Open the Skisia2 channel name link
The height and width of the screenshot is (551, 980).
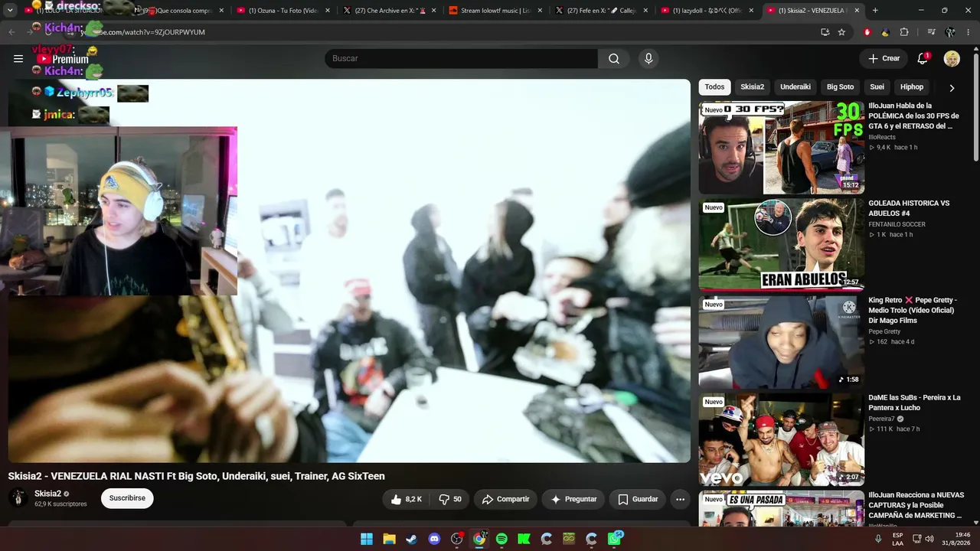(48, 494)
